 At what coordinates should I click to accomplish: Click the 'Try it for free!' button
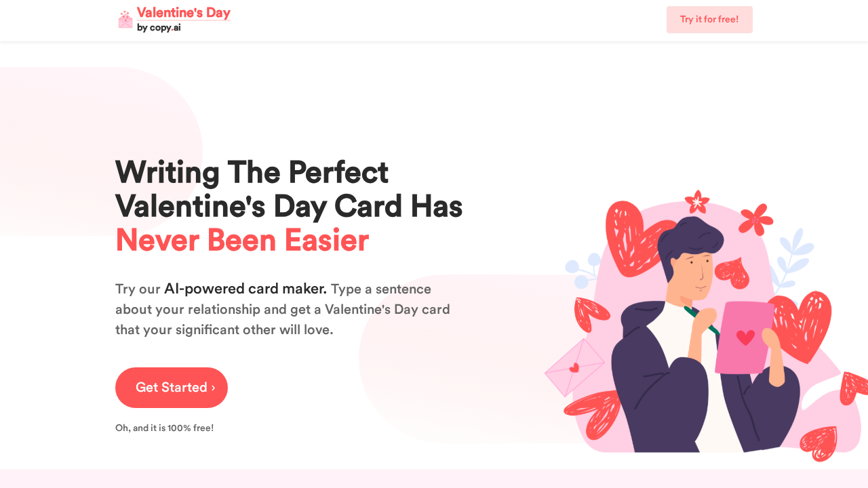(x=709, y=19)
